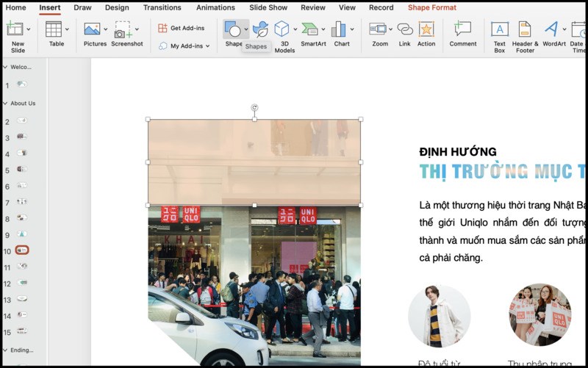The image size is (588, 368).
Task: Open the Chart dropdown arrow
Action: pos(352,29)
